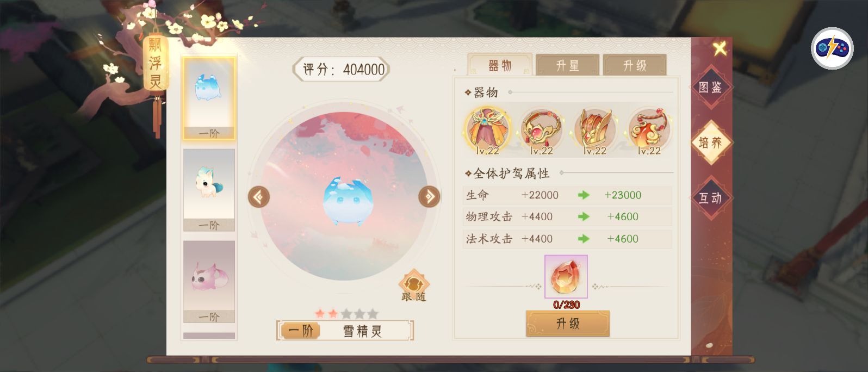Switch to the 升级 tab
The image size is (868, 372).
[635, 65]
